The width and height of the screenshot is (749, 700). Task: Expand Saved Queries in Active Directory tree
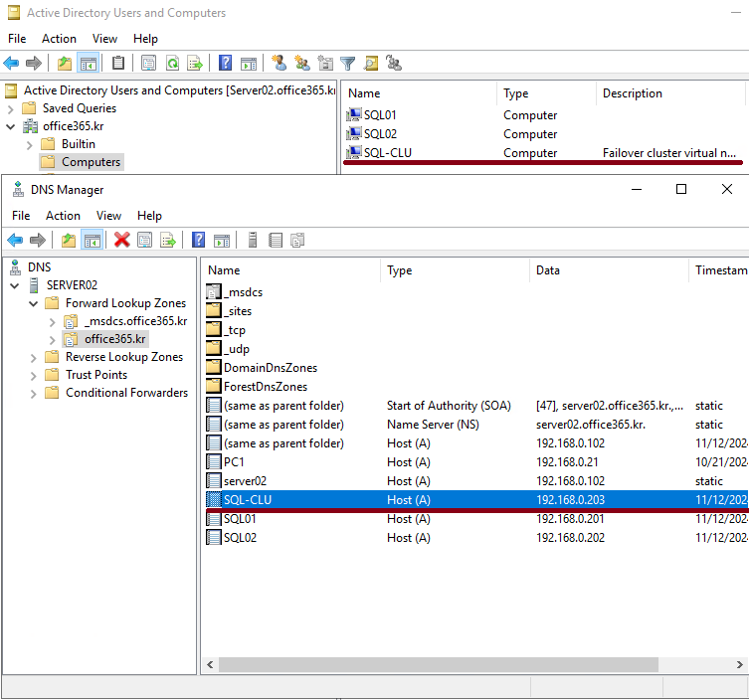click(11, 108)
